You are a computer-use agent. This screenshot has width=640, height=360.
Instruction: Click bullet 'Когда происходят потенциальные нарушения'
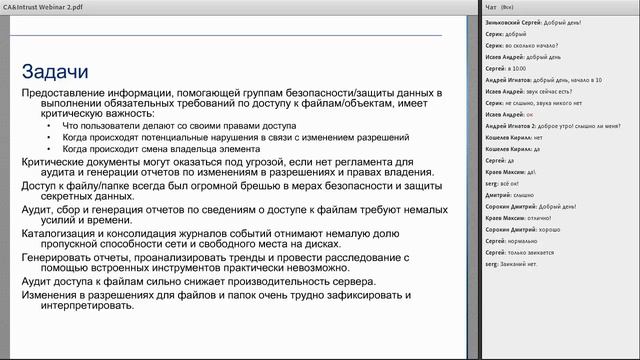(x=236, y=137)
